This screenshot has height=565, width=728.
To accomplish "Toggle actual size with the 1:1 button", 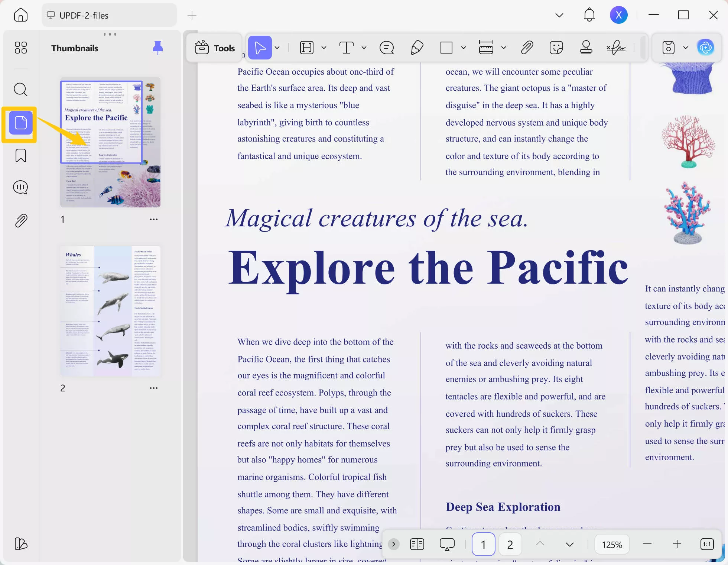I will point(707,544).
